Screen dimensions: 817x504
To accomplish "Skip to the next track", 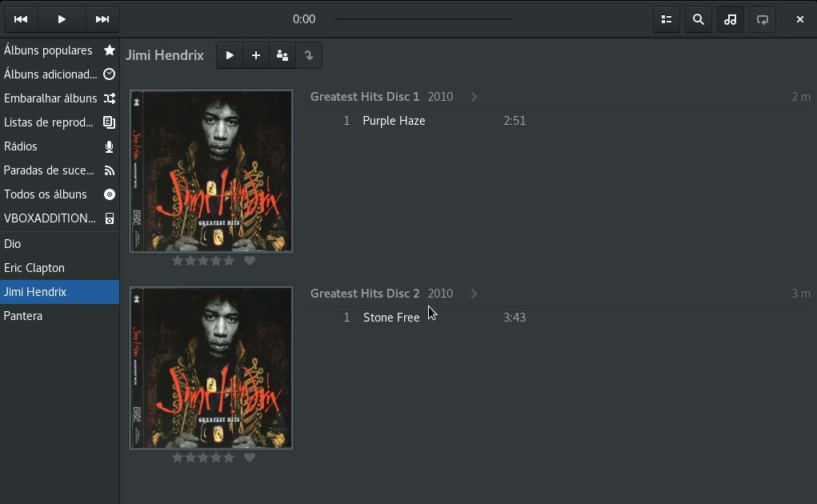I will [x=102, y=19].
